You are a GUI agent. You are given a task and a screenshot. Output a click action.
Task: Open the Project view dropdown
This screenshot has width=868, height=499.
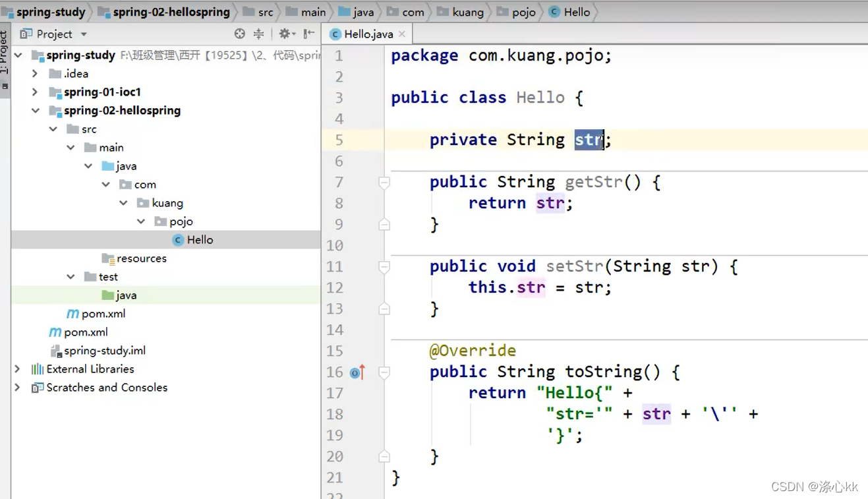[84, 34]
